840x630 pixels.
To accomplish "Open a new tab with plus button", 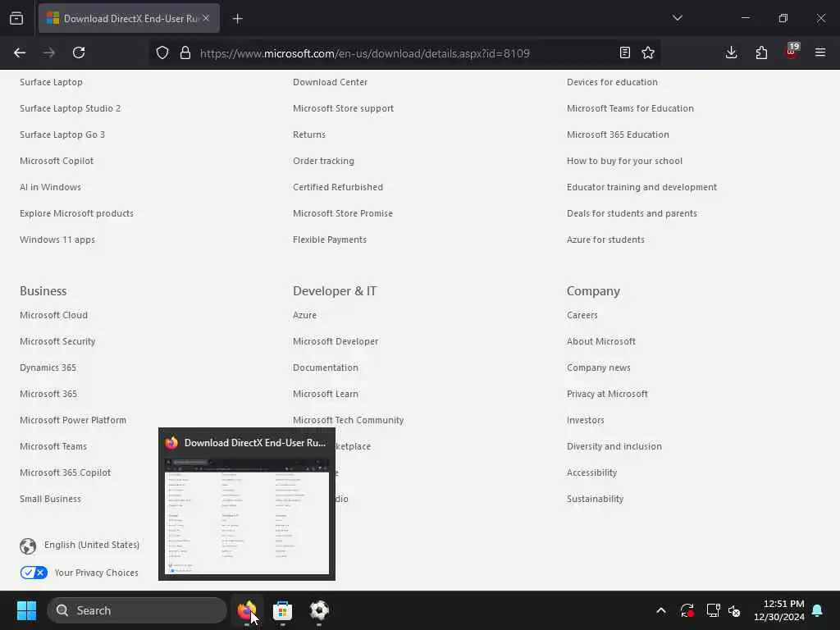I will pyautogui.click(x=237, y=19).
